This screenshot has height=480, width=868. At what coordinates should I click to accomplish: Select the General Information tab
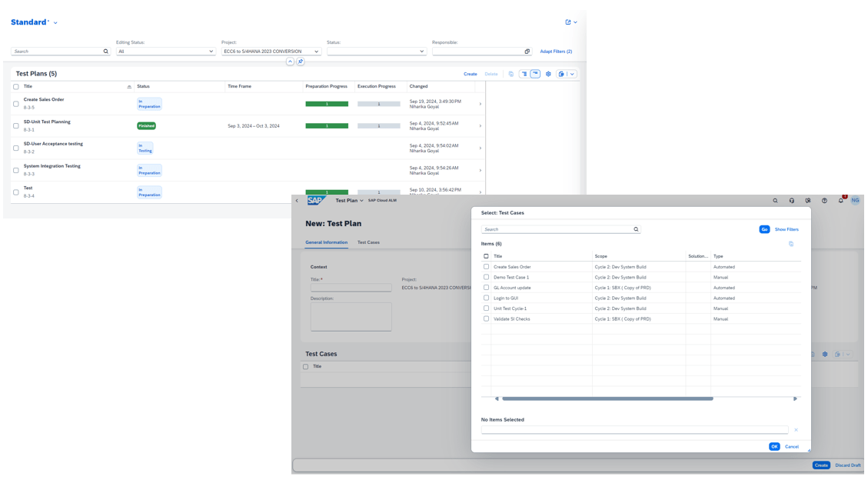tap(326, 242)
